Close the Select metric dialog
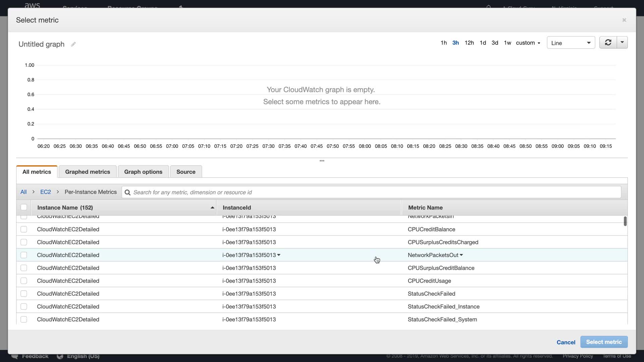 pos(624,20)
